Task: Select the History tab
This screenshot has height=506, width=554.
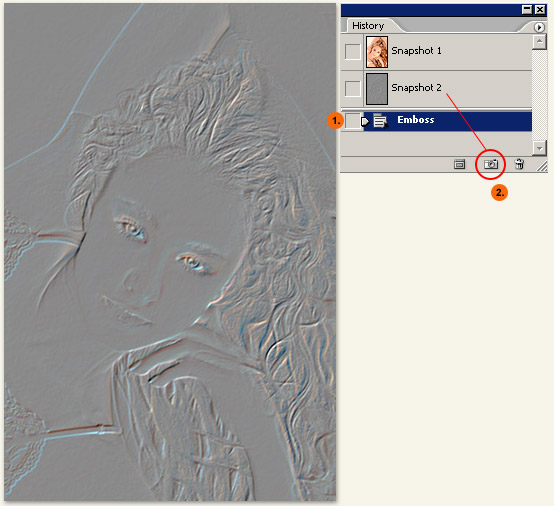Action: pyautogui.click(x=368, y=26)
